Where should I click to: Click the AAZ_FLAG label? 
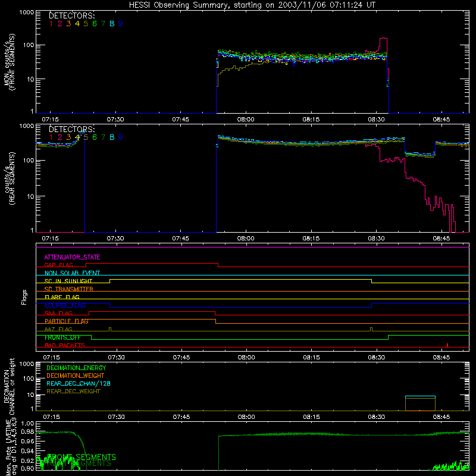[x=58, y=329]
